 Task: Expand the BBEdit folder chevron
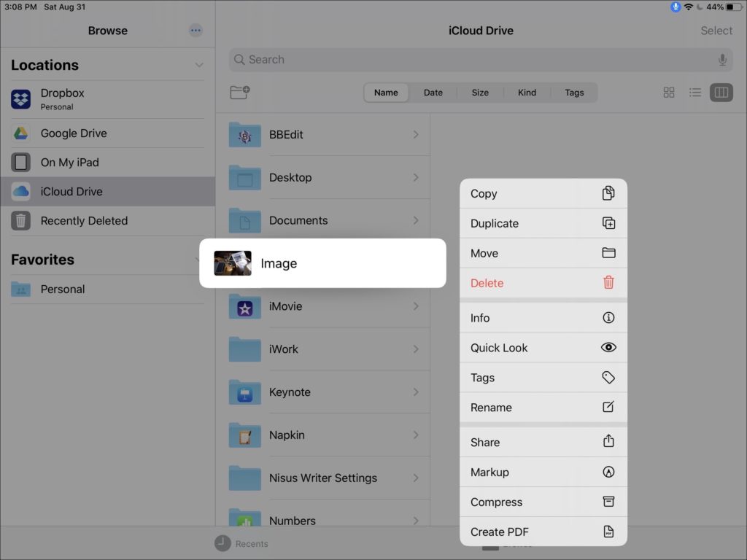coord(416,135)
